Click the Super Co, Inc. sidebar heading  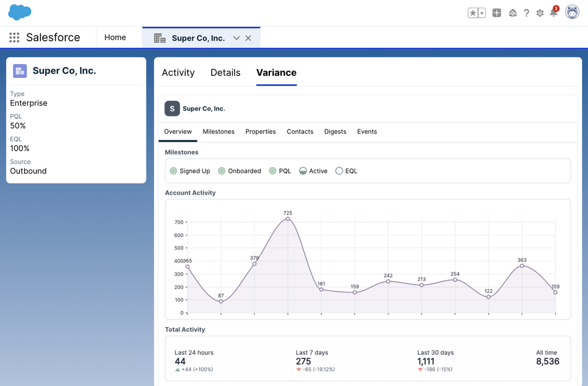(x=64, y=71)
